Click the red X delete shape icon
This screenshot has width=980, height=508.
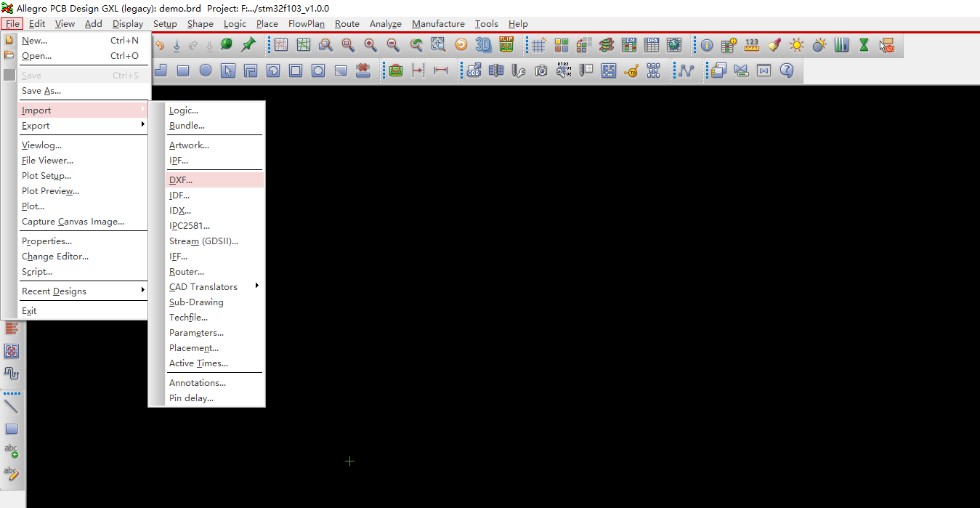point(363,70)
